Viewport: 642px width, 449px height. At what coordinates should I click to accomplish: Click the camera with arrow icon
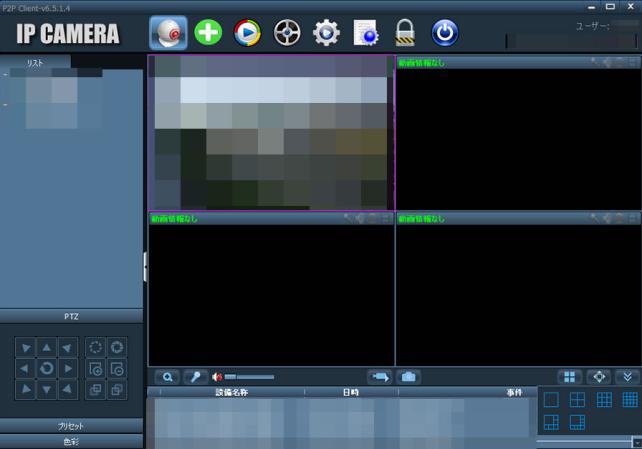[380, 377]
